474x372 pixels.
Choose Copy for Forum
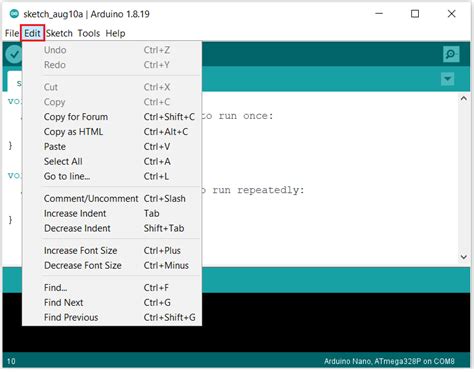pos(112,117)
